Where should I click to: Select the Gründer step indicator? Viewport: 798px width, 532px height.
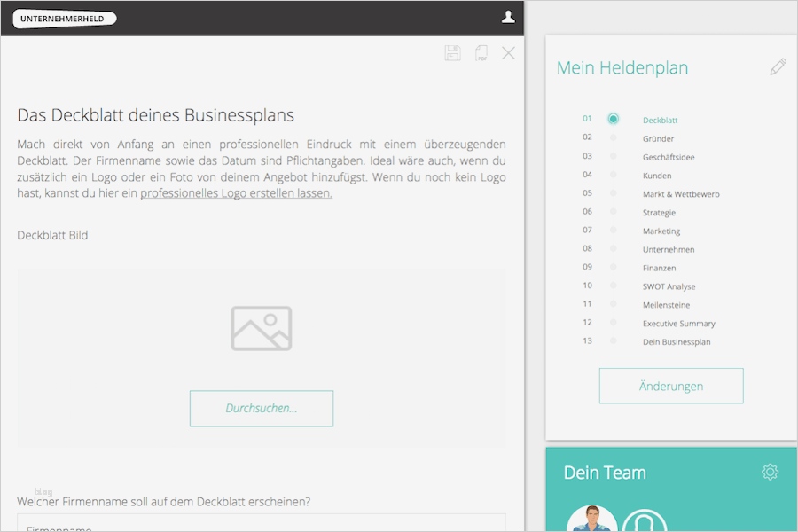(x=613, y=138)
